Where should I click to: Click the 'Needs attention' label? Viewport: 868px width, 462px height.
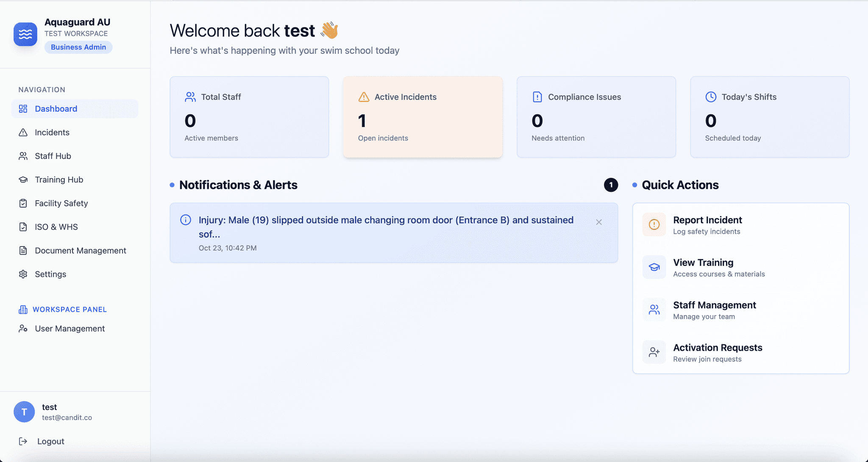[x=558, y=138]
